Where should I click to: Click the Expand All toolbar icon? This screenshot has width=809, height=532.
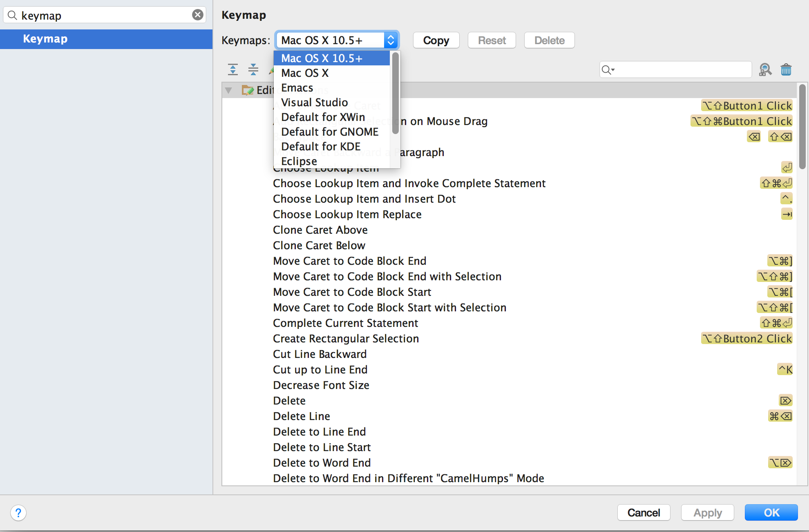click(x=233, y=69)
